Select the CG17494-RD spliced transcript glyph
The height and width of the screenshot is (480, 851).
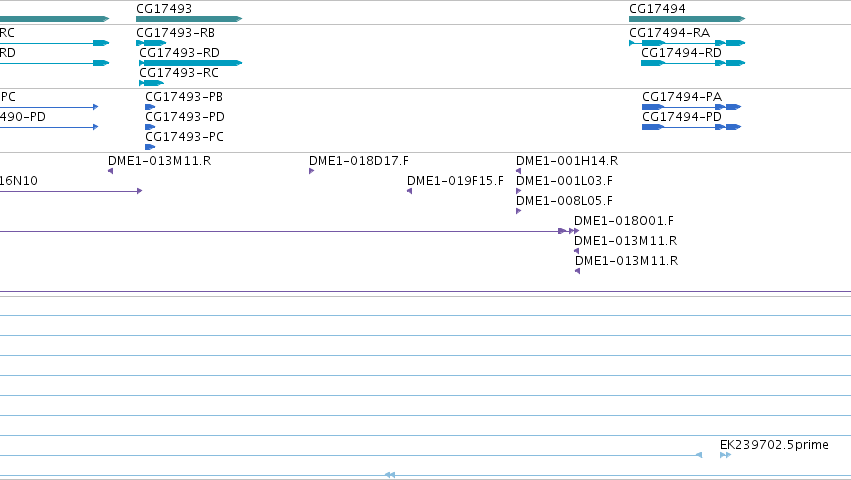[x=693, y=63]
